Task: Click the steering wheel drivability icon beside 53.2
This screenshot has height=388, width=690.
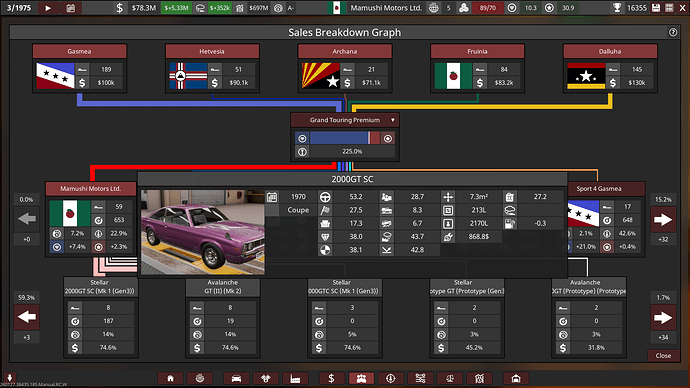Action: (325, 197)
